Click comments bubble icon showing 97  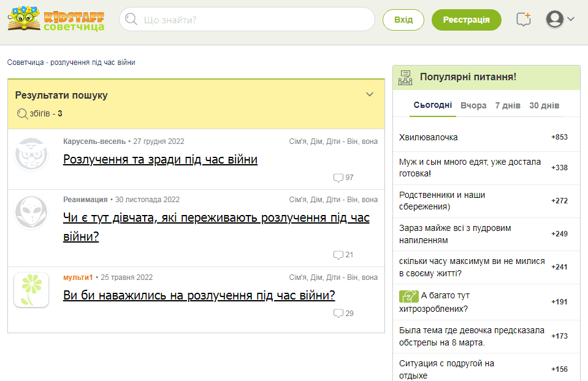coord(338,178)
